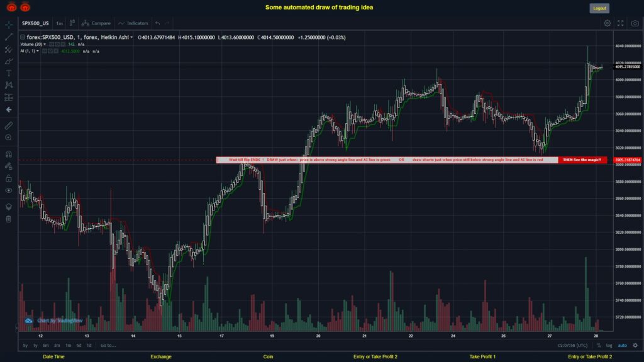644x362 pixels.
Task: Activate the zoom in tool
Action: tap(9, 138)
